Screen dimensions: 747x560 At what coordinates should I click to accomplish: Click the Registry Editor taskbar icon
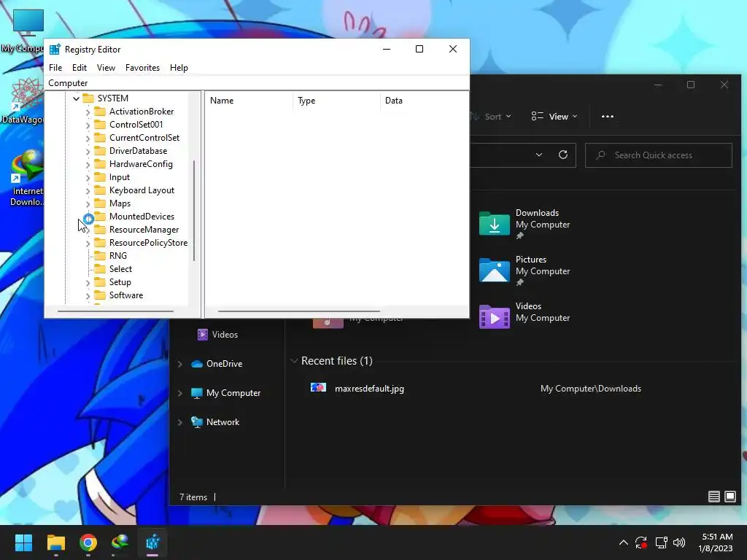click(152, 542)
